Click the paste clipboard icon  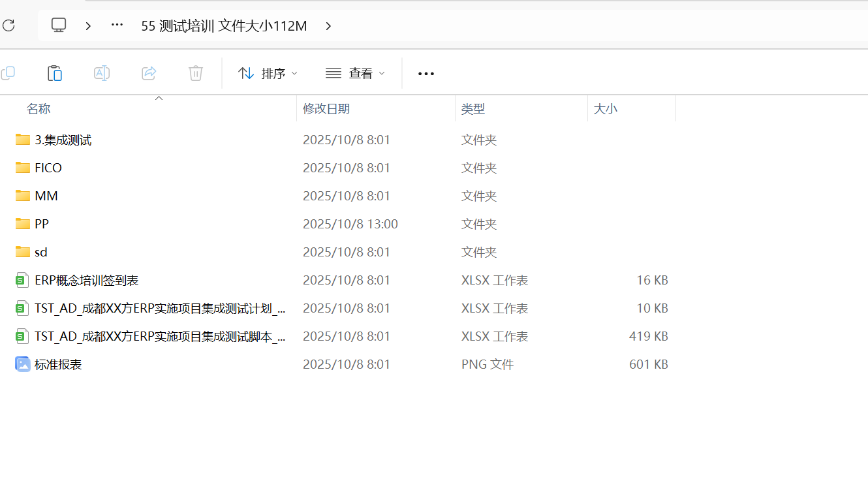click(x=55, y=73)
